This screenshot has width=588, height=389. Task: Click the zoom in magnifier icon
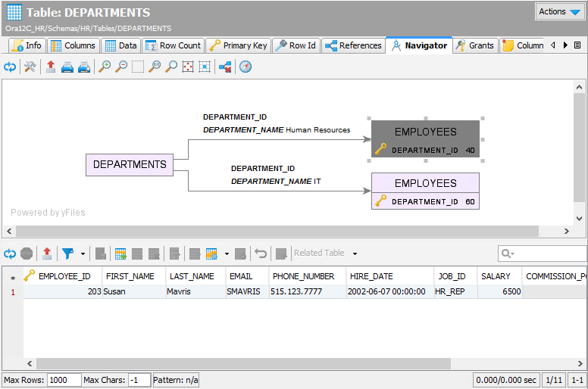[x=105, y=67]
